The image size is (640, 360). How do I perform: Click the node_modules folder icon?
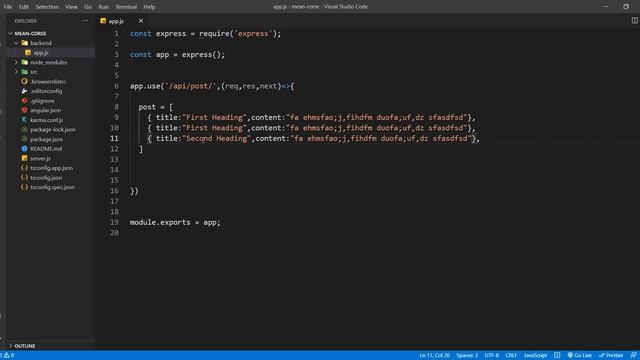(24, 62)
